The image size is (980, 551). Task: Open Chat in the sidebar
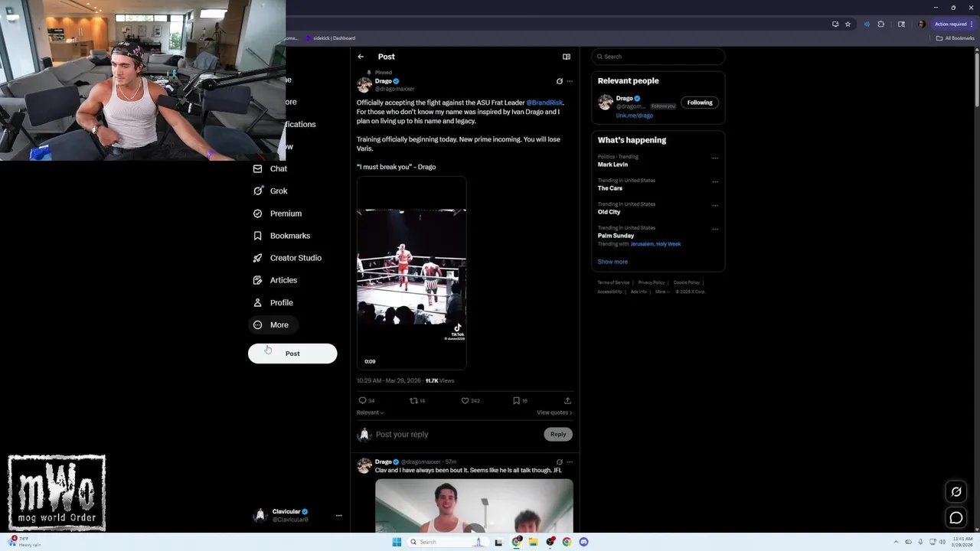(270, 168)
